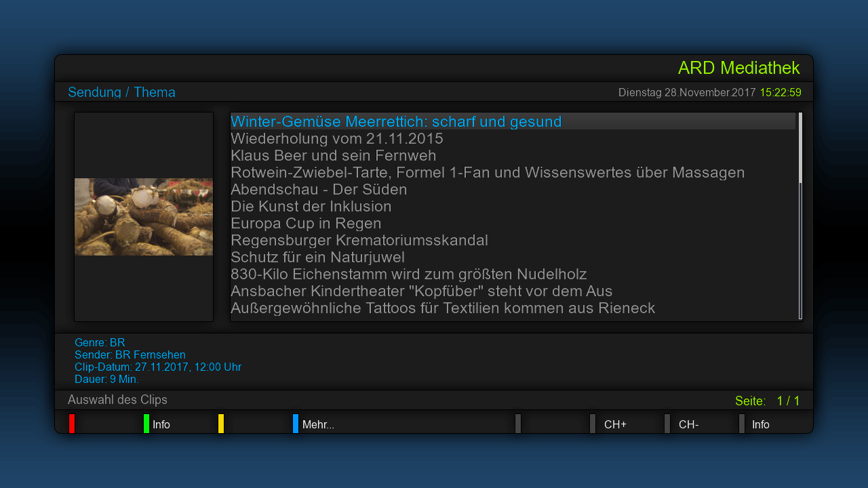
Task: Open Klaus Beer und sein Fernweh
Action: [x=333, y=156]
